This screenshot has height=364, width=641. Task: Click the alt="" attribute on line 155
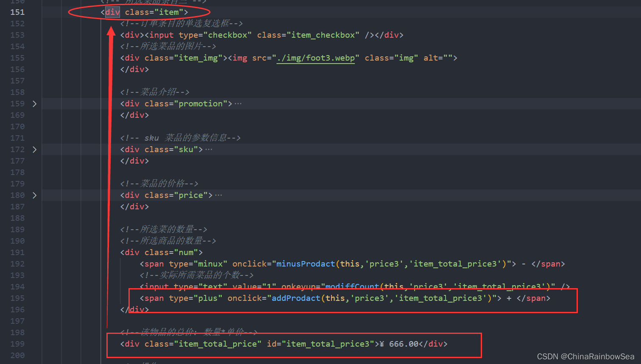click(438, 58)
